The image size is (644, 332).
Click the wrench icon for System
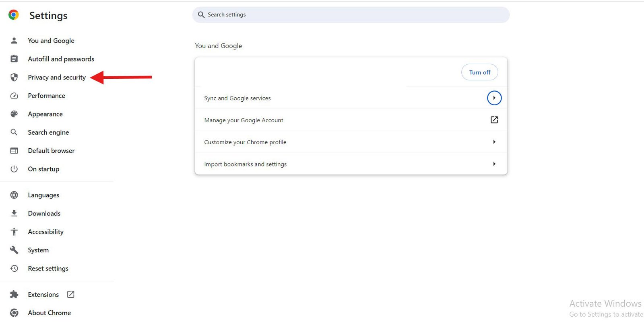pyautogui.click(x=14, y=250)
